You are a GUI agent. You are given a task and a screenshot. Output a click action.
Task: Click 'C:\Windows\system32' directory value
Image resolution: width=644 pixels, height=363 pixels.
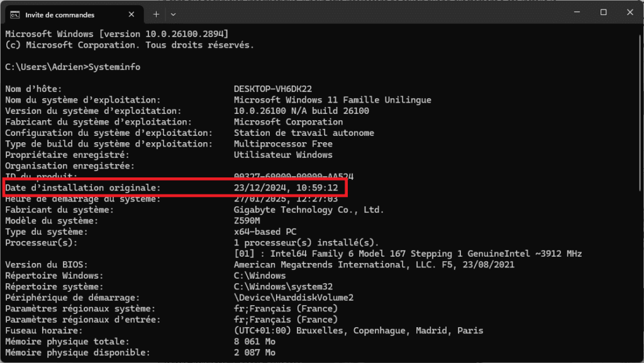point(284,287)
